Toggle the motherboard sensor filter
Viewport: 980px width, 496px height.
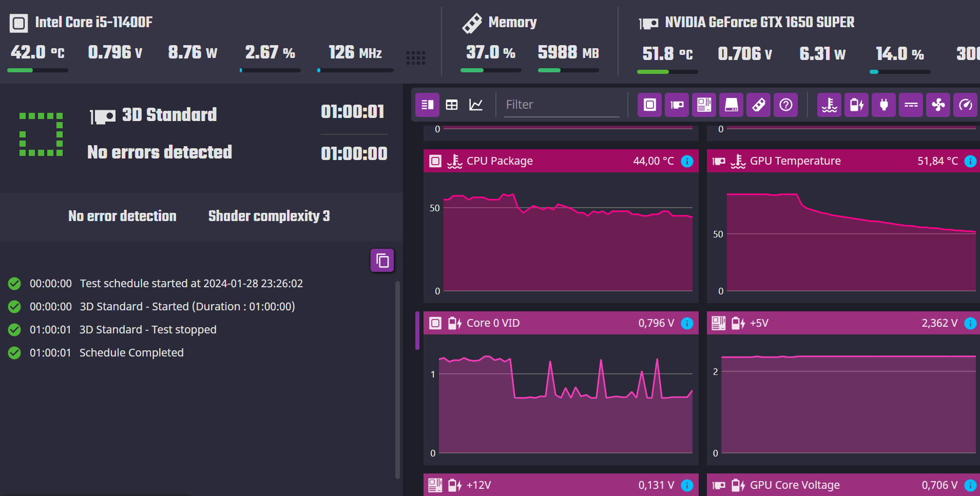click(704, 105)
